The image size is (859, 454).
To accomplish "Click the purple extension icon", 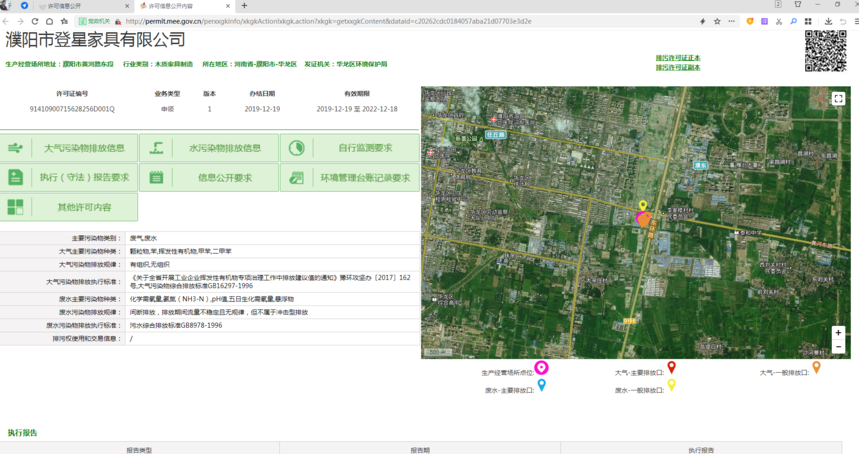I will (764, 21).
